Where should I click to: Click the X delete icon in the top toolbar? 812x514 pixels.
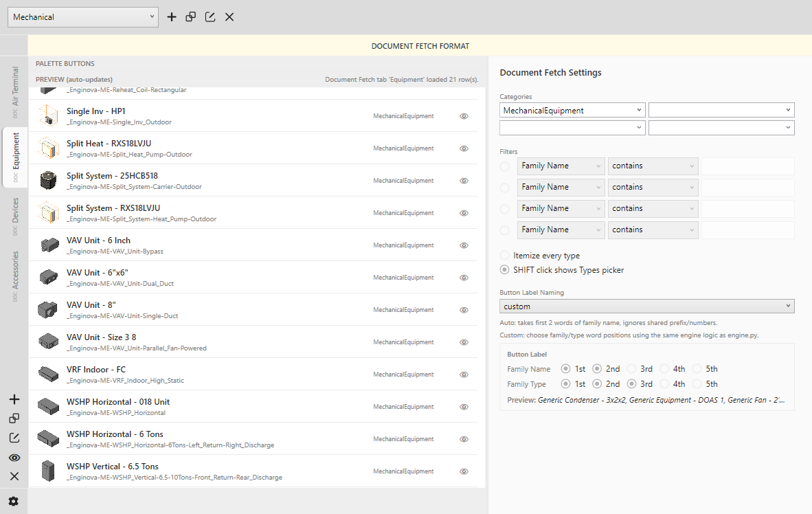[x=229, y=16]
